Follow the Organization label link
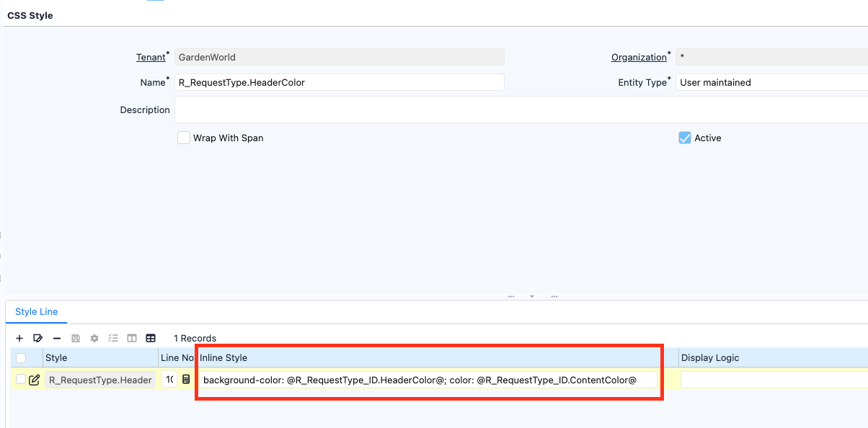Viewport: 868px width, 428px height. click(x=639, y=58)
